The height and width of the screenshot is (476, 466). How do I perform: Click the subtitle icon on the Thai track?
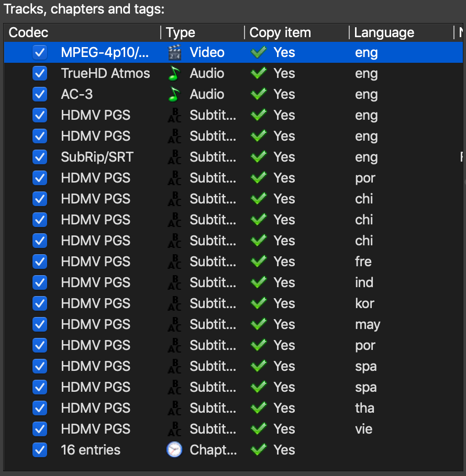pyautogui.click(x=174, y=408)
